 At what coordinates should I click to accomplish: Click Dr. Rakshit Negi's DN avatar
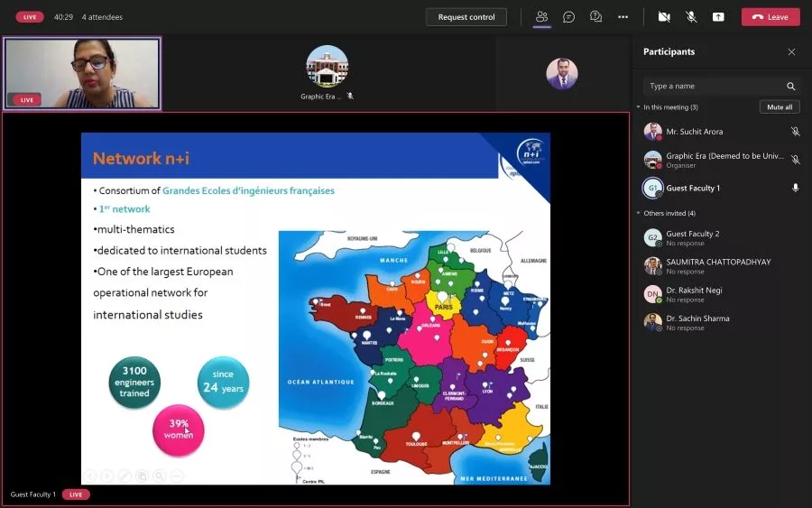click(652, 294)
